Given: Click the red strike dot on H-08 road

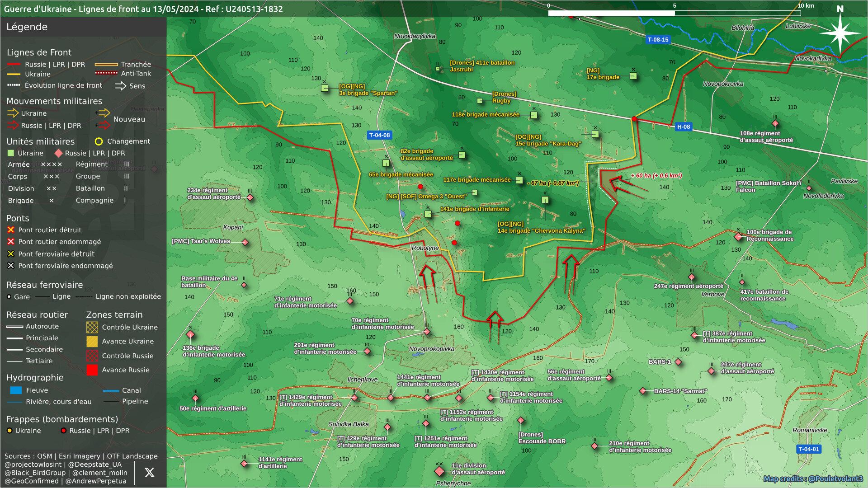Looking at the screenshot, I should 634,119.
